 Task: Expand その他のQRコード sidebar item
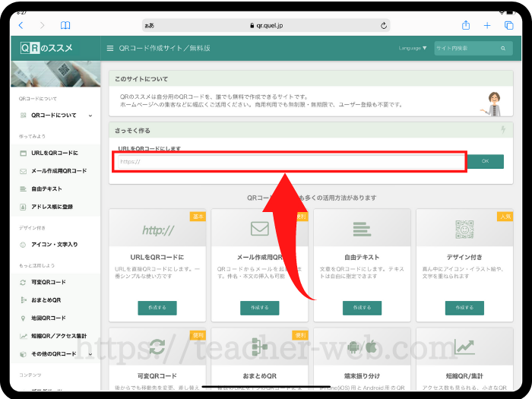[x=55, y=354]
